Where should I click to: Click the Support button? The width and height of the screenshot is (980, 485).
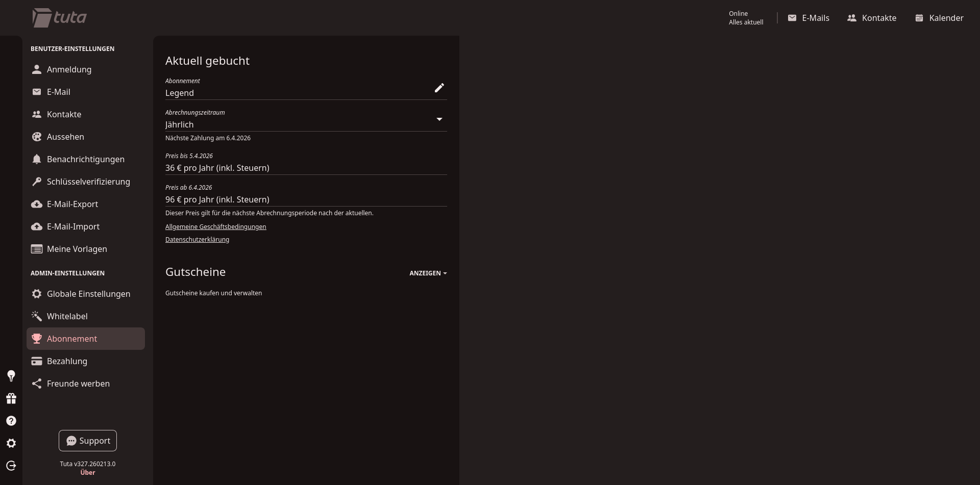(88, 441)
